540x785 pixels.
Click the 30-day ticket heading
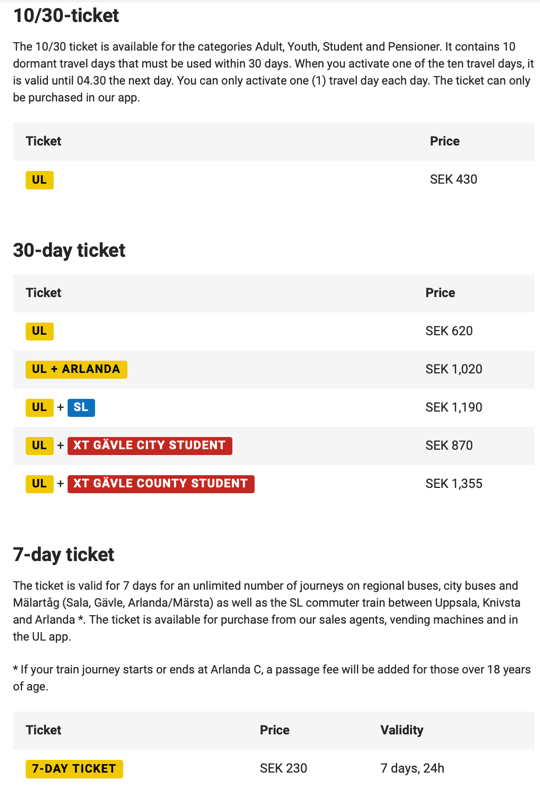tap(69, 250)
